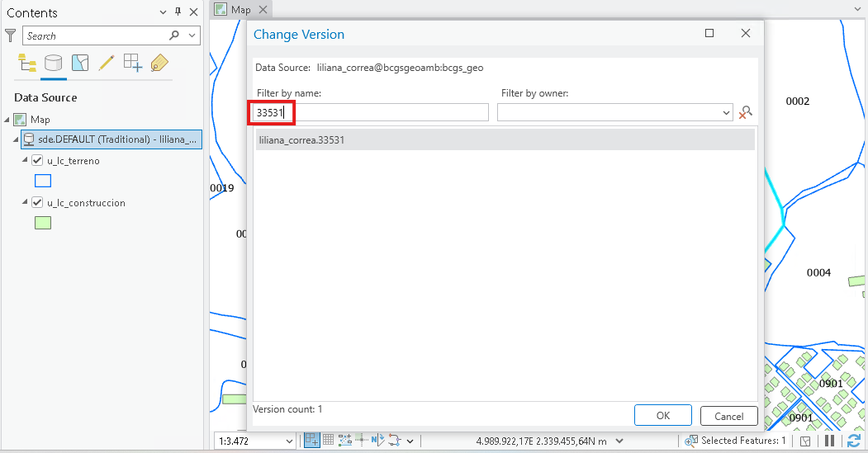Click parcel label 0002 on the map
The width and height of the screenshot is (868, 453).
pos(797,101)
